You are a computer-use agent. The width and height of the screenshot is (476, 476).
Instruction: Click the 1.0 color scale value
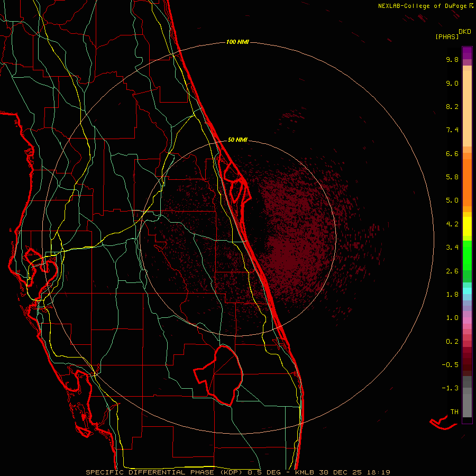[452, 318]
